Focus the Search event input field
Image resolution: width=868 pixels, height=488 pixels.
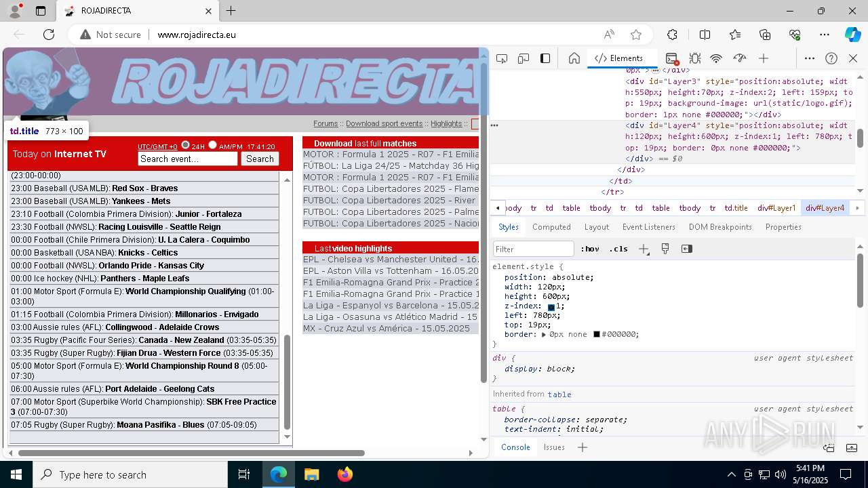point(188,159)
